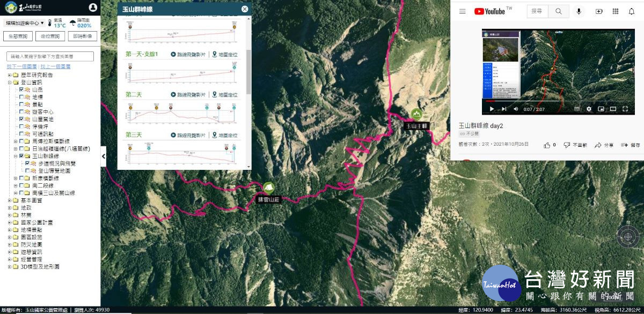Open the 塔塔加遊客中心 location dropdown

coord(24,23)
